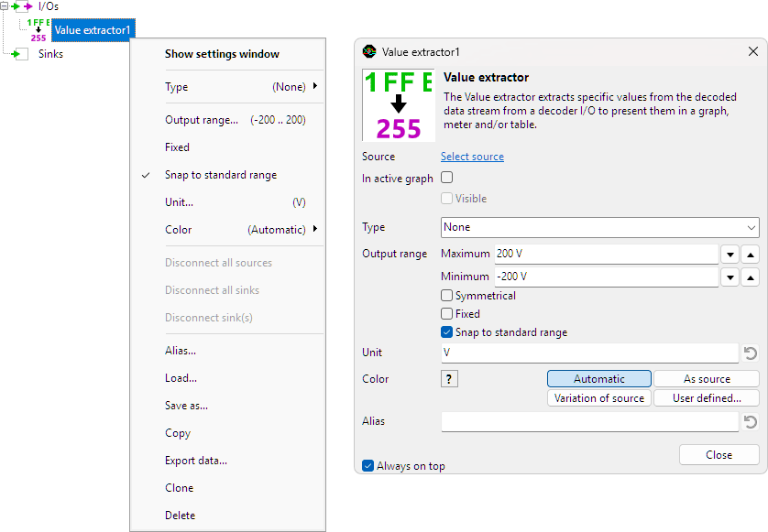Choose Load... in context menu
The image size is (768, 532).
point(227,378)
